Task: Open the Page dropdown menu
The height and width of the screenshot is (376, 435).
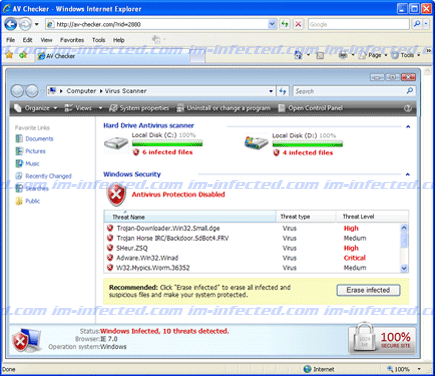Action: click(374, 55)
